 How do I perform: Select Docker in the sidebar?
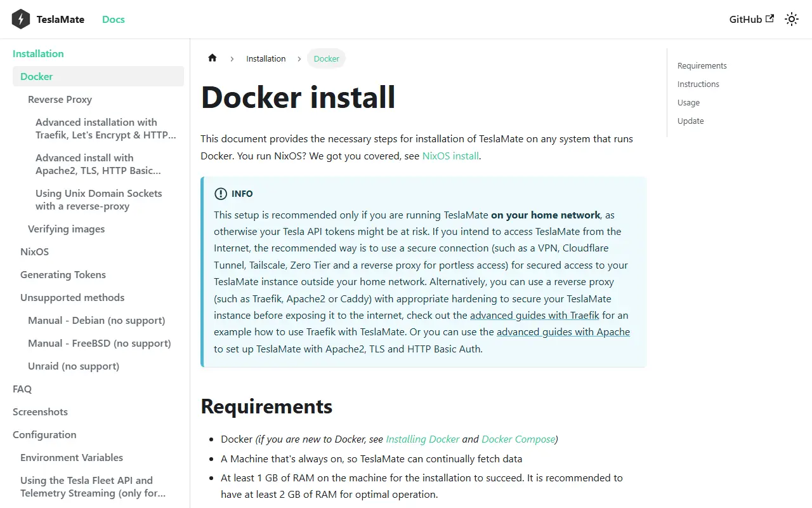[98, 76]
